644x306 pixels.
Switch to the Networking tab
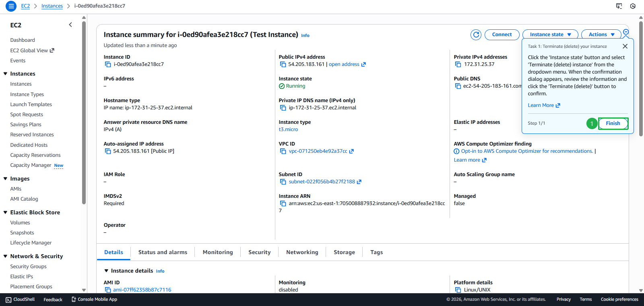coord(302,252)
